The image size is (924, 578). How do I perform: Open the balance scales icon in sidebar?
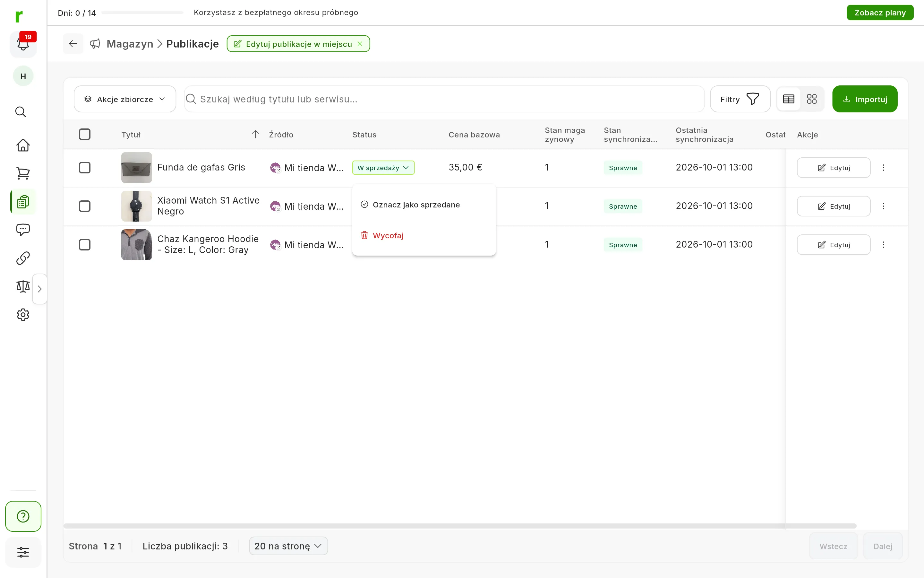[x=23, y=286]
